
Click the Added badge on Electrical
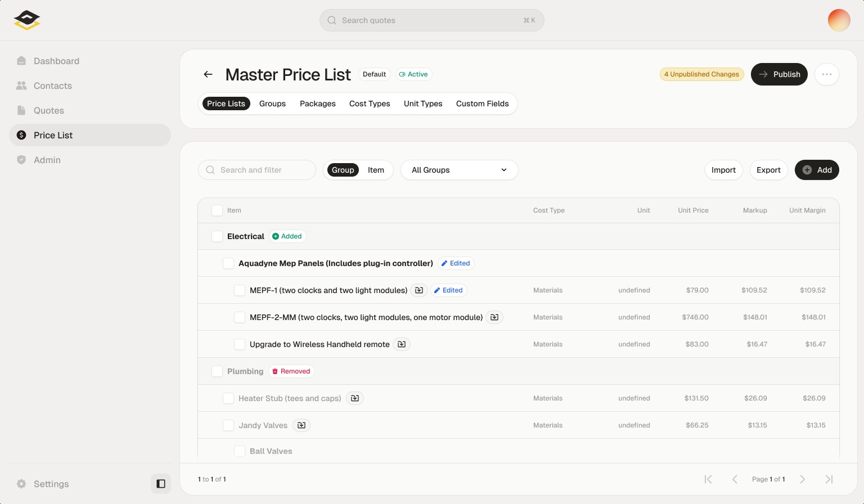287,236
